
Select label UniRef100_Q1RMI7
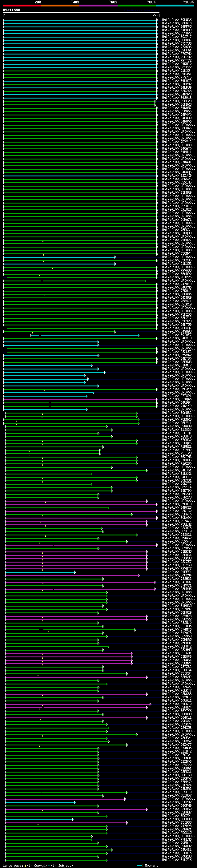coord(177,365)
